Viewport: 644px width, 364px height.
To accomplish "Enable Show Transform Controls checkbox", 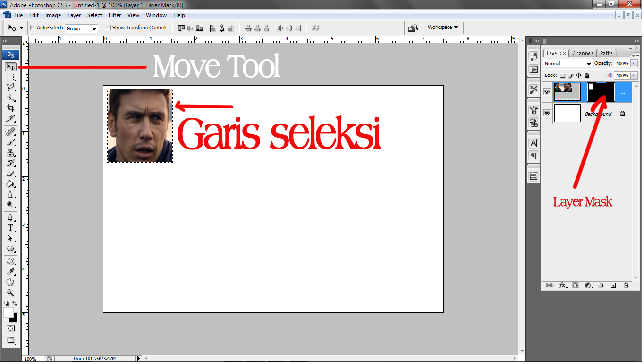I will point(108,28).
